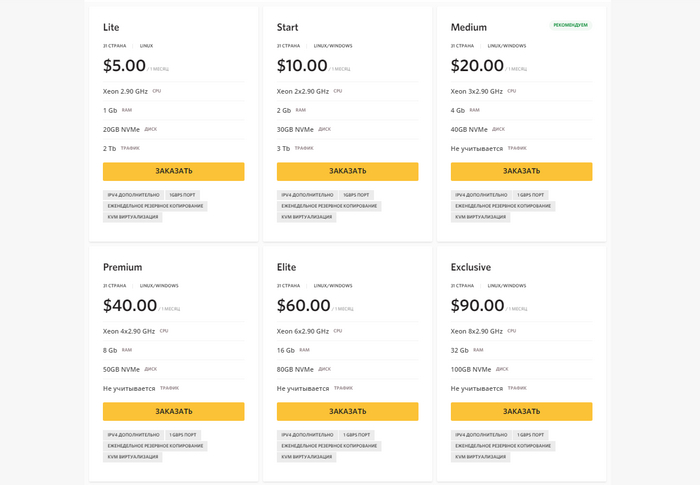Click the Exclusive plan title
The height and width of the screenshot is (485, 700).
click(471, 267)
